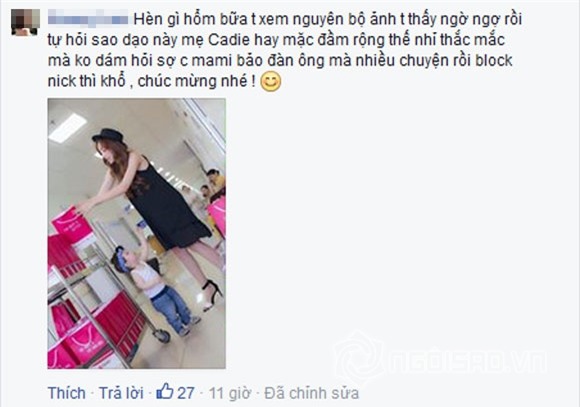Click the black high heel in photo

coord(212,295)
